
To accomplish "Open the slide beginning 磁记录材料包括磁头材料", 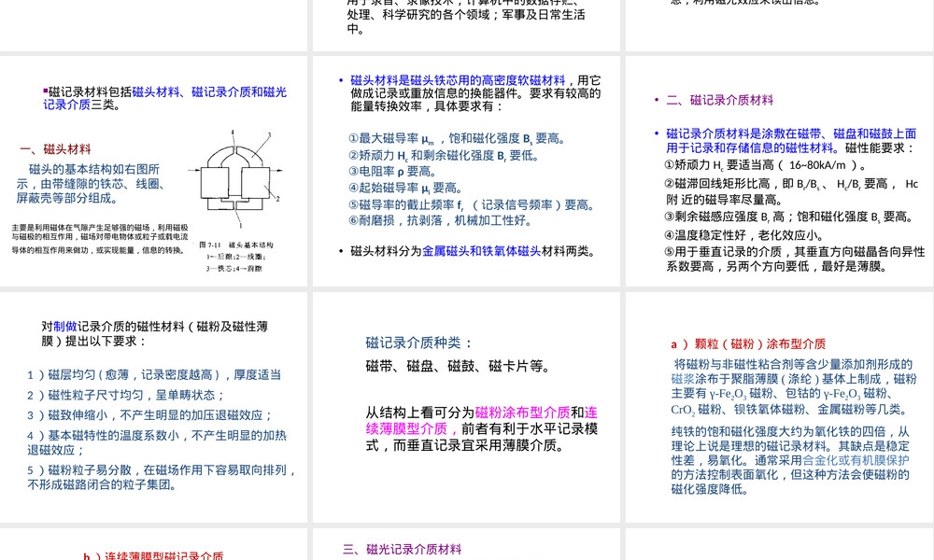I will (x=154, y=172).
